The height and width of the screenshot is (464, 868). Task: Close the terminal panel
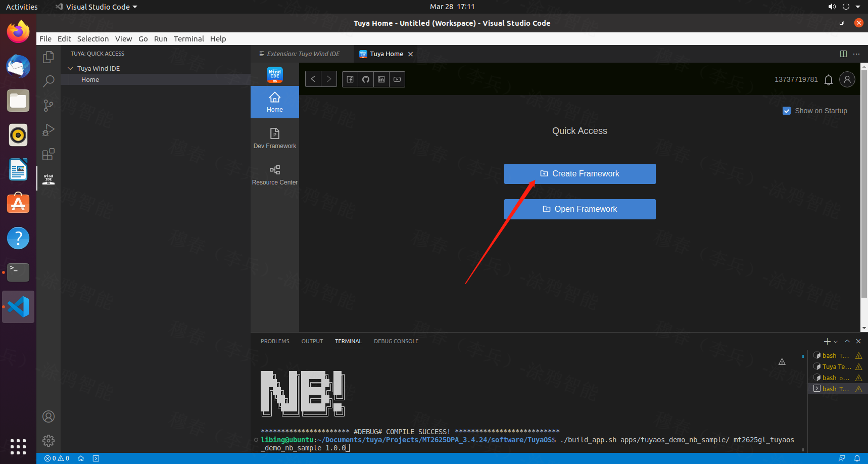pos(858,342)
